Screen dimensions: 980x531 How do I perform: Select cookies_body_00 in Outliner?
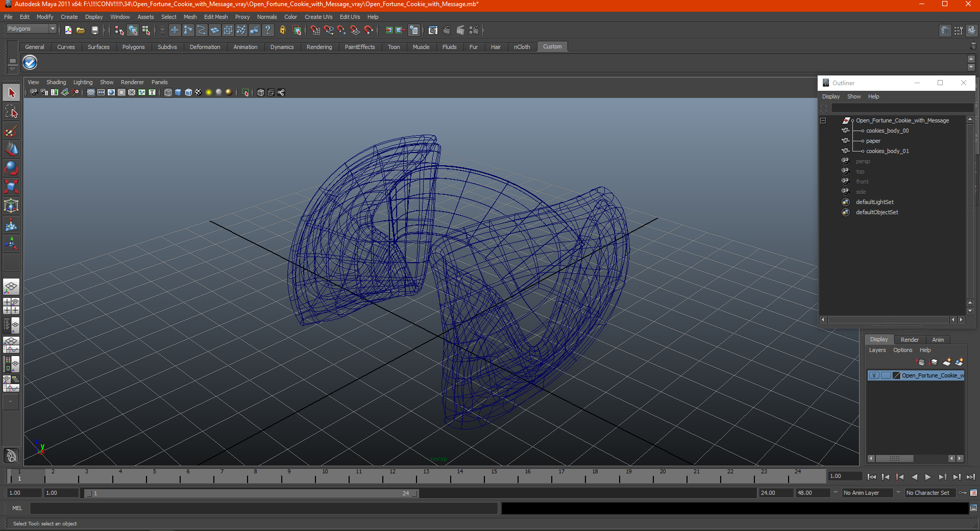tap(887, 131)
